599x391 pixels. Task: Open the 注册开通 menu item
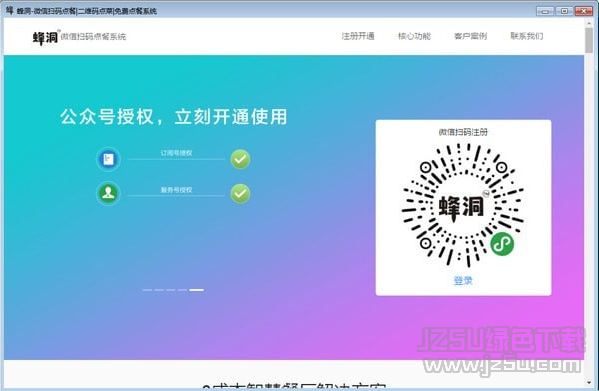point(358,36)
